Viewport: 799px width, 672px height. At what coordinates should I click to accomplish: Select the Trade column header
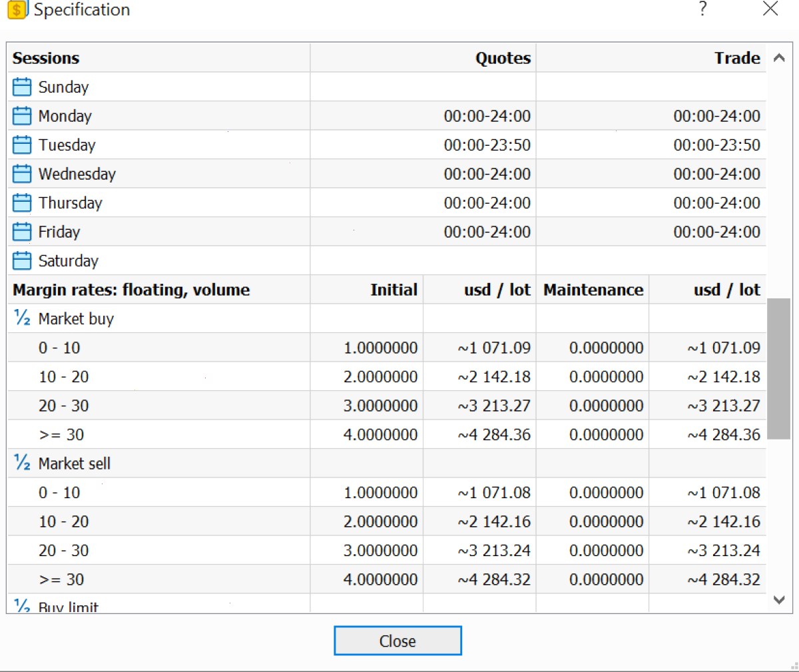[x=737, y=58]
